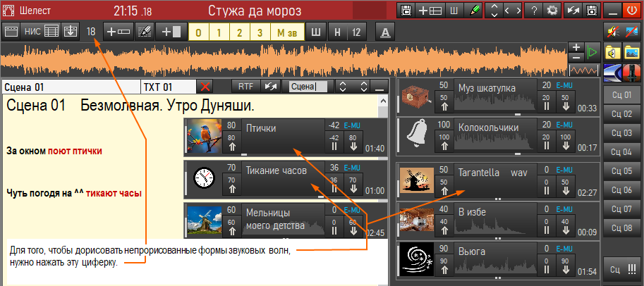Click the download-to-tray arrow icon
644x286 pixels.
pyautogui.click(x=71, y=31)
